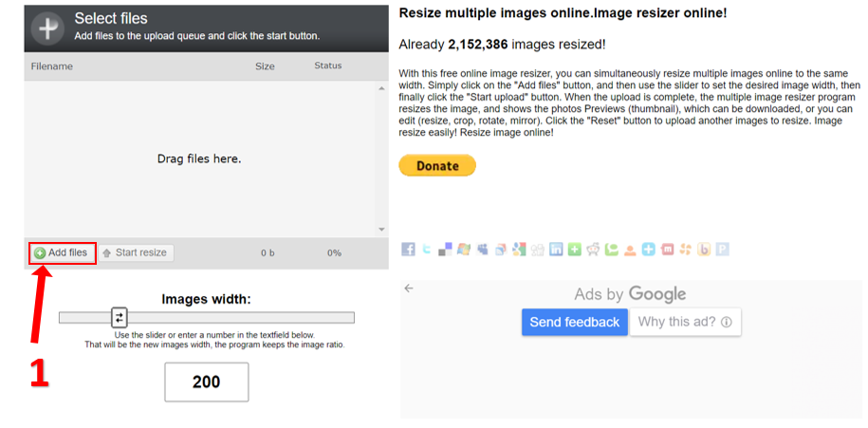This screenshot has height=428, width=868.
Task: Click the image width text field showing 200
Action: pos(206,381)
